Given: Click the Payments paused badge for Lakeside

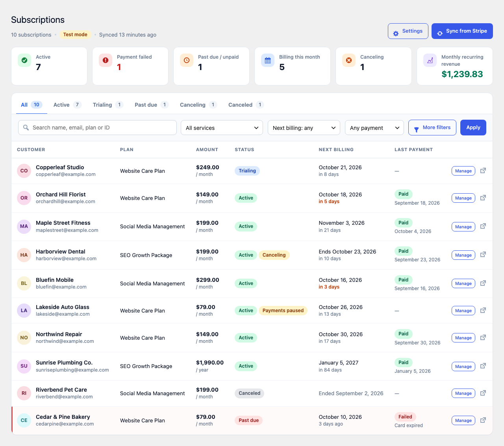Looking at the screenshot, I should point(283,311).
